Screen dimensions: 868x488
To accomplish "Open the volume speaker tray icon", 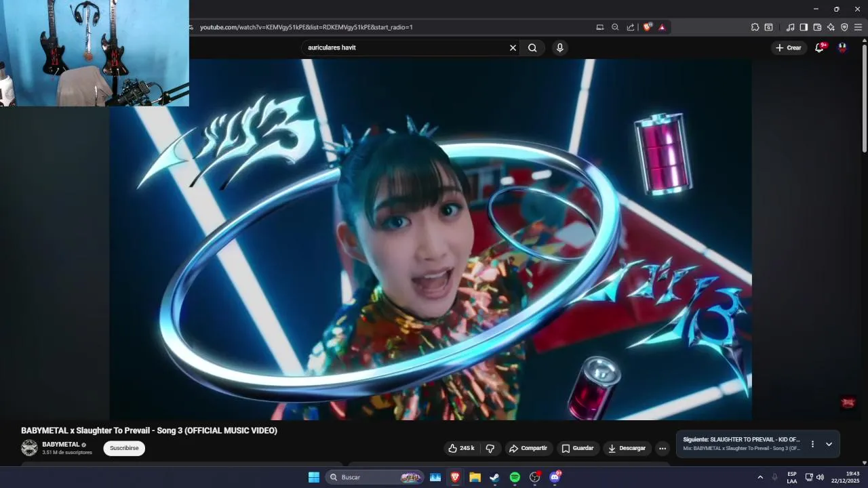I will pyautogui.click(x=820, y=477).
